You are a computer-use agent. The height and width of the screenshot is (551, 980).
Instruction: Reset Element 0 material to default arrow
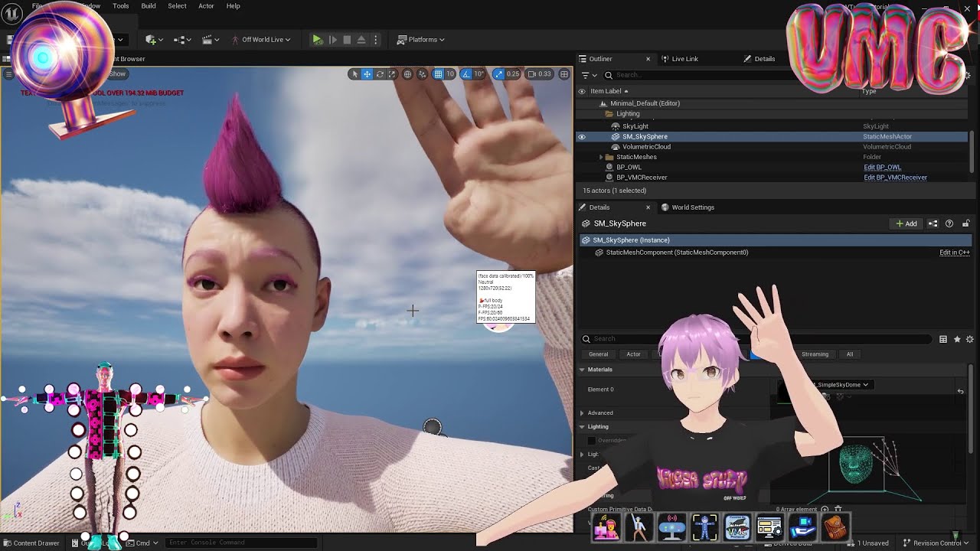(x=960, y=391)
